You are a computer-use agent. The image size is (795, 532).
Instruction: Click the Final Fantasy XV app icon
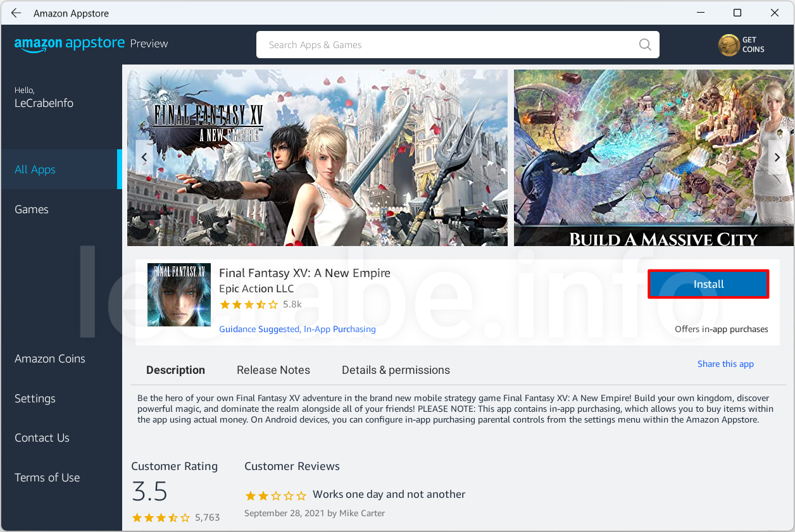[x=179, y=295]
